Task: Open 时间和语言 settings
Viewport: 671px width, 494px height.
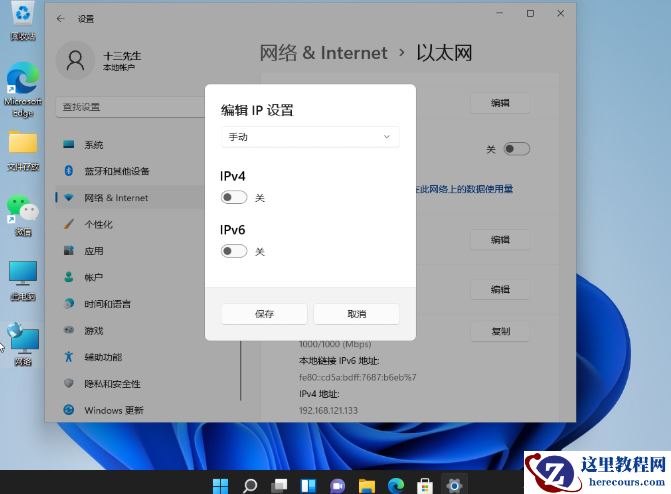Action: point(130,304)
